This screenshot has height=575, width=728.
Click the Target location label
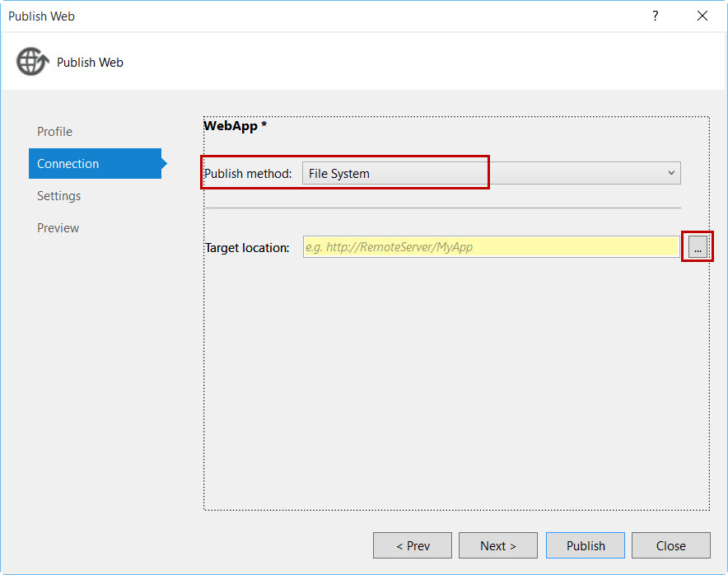click(247, 248)
